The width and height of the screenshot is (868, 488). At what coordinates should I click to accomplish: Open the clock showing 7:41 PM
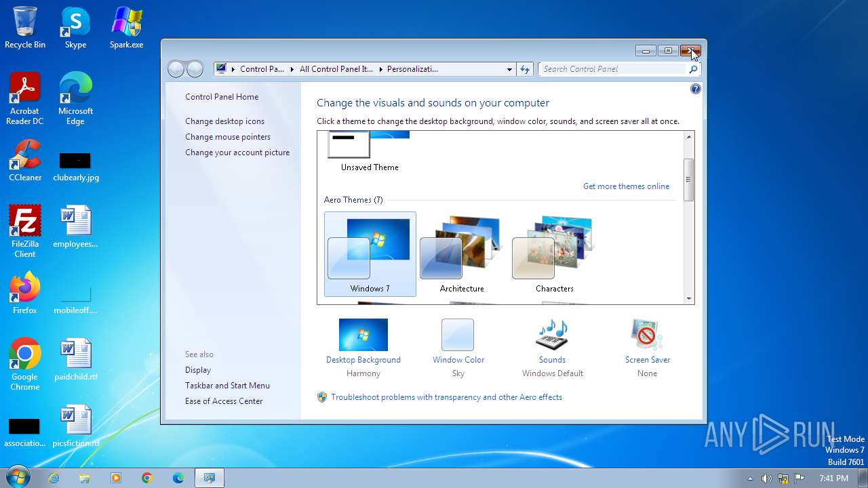[833, 479]
